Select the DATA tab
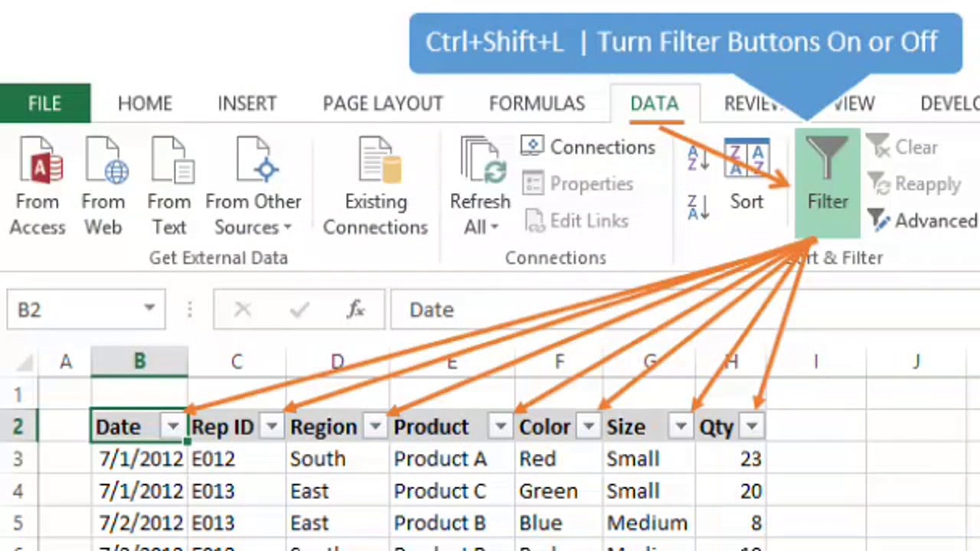The width and height of the screenshot is (980, 551). 655,103
